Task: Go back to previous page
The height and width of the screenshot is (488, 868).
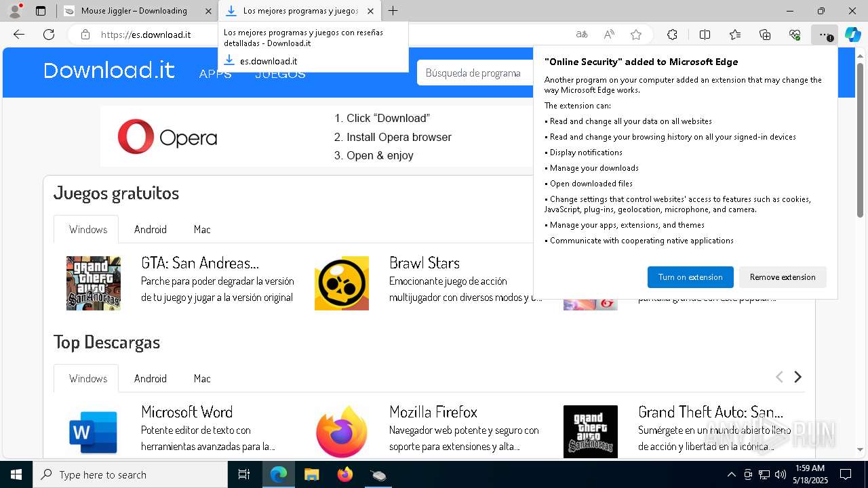Action: point(19,35)
